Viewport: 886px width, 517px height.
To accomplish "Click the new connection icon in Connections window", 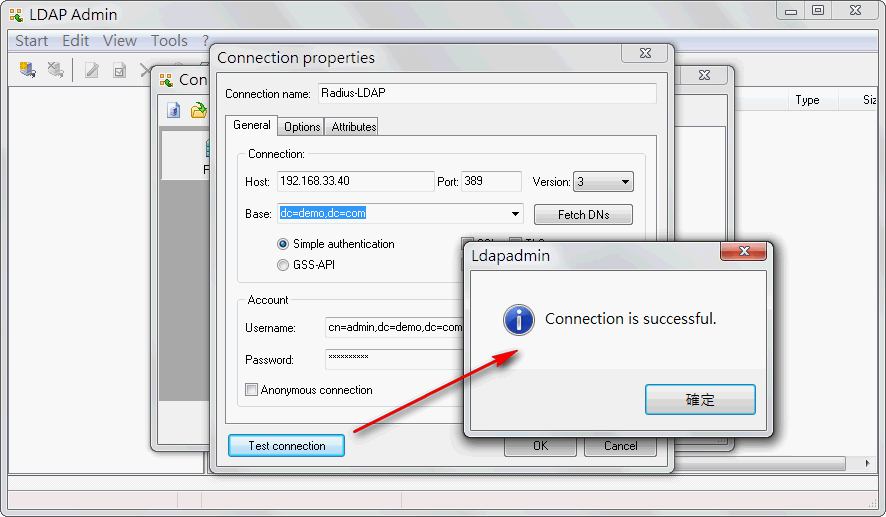I will coord(173,110).
